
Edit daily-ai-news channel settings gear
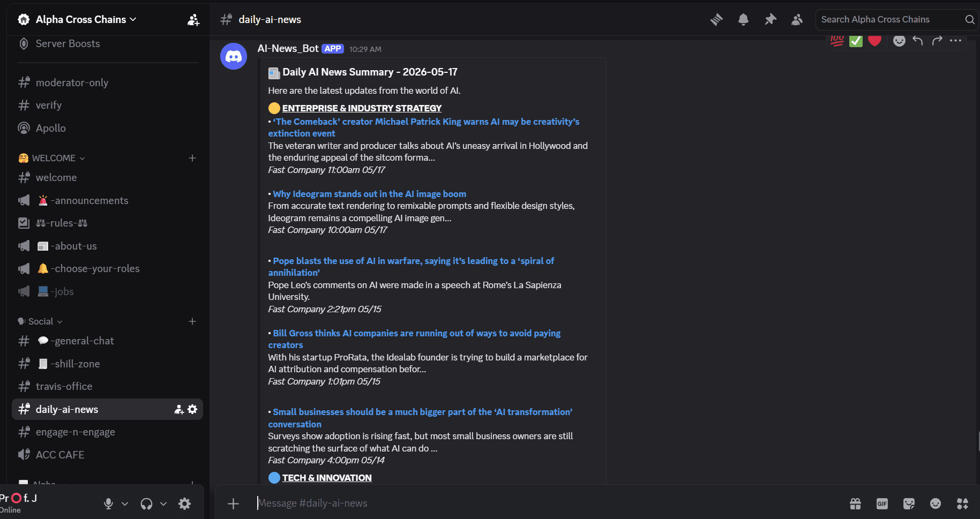tap(192, 409)
